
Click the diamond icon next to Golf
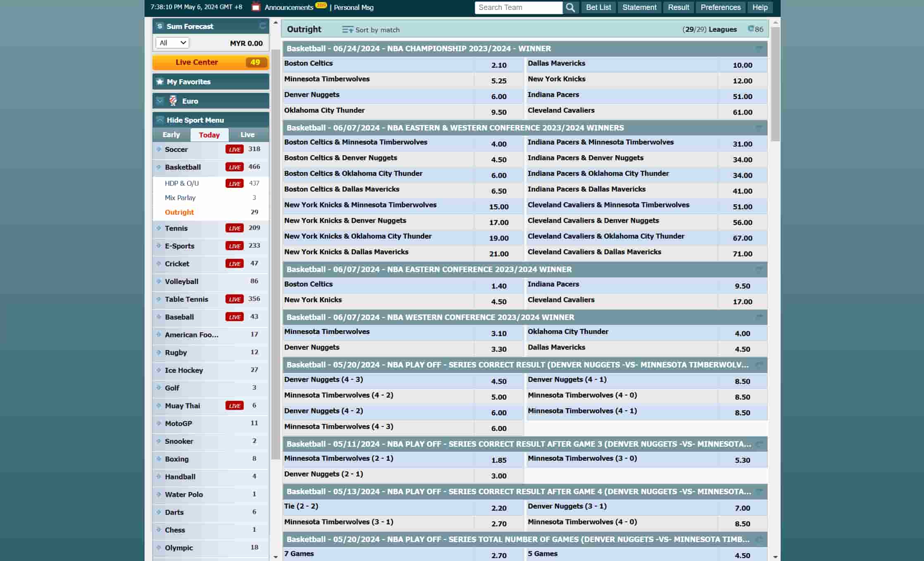(x=159, y=388)
